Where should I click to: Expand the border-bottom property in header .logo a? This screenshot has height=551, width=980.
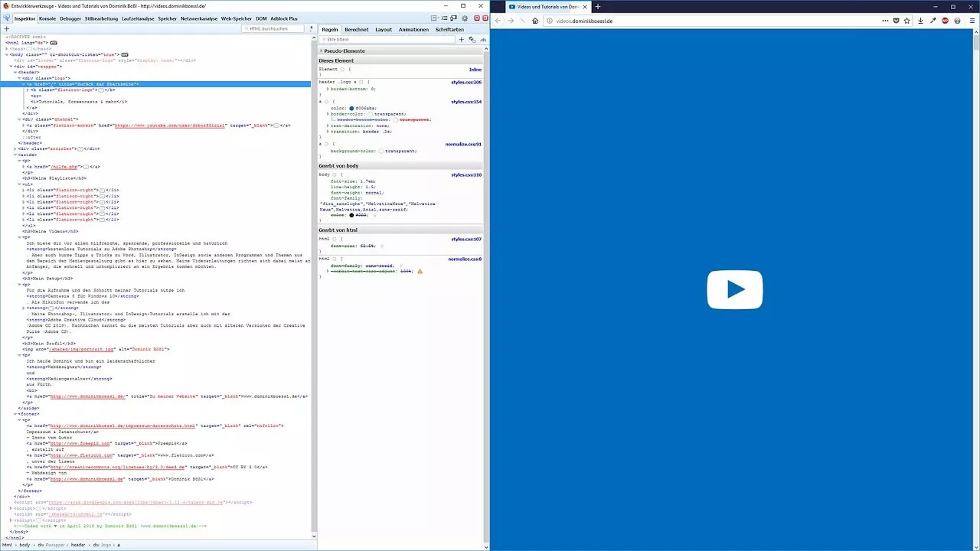328,89
